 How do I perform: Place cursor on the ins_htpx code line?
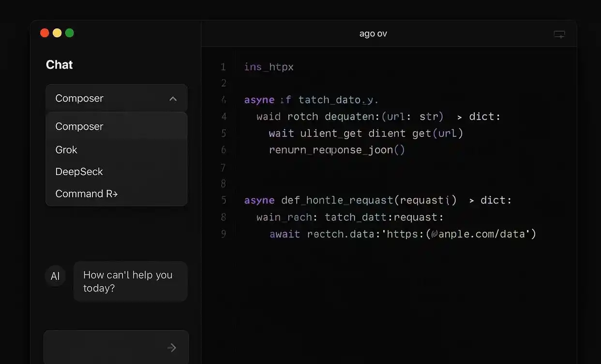[269, 67]
